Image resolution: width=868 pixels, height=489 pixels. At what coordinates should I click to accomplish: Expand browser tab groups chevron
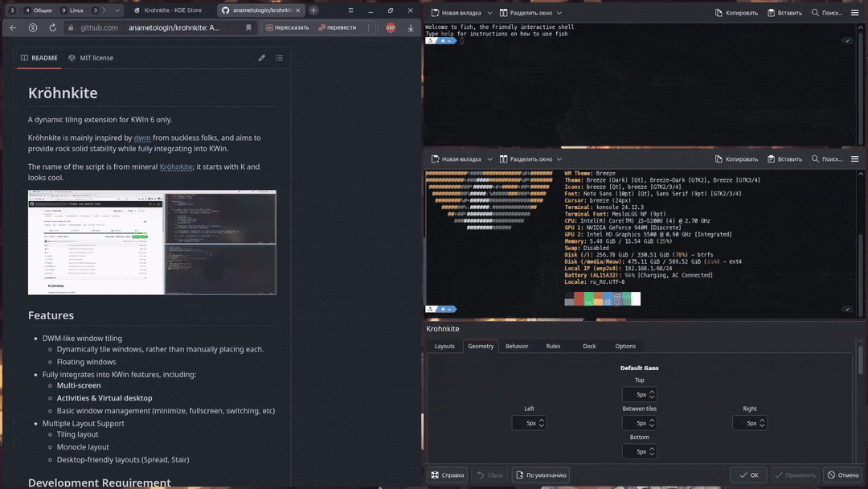(x=118, y=10)
